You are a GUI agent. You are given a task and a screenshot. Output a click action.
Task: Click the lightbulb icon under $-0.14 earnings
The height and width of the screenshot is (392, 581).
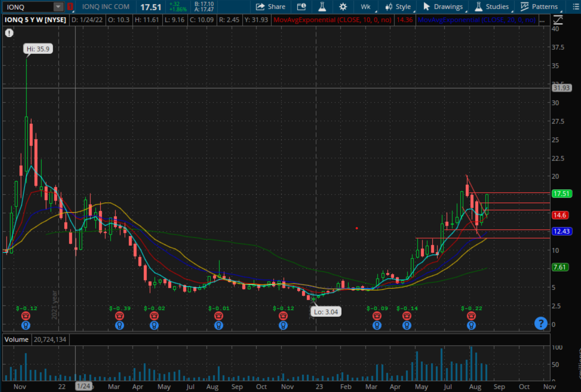pyautogui.click(x=407, y=325)
